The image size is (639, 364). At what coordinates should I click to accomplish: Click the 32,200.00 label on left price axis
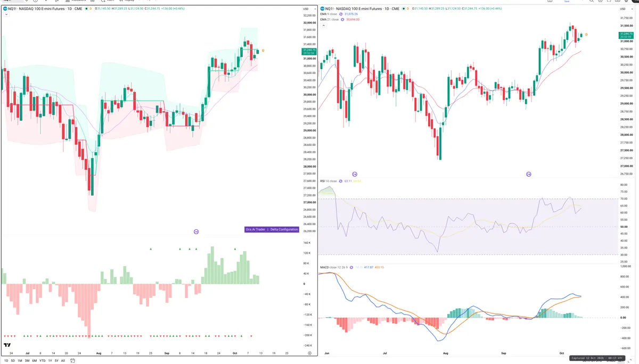click(309, 15)
